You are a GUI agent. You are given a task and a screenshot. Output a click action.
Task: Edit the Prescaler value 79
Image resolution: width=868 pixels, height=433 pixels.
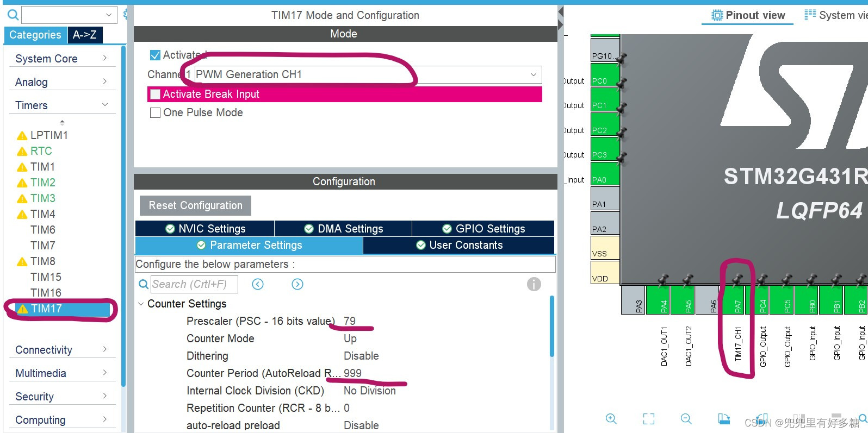[x=350, y=321]
